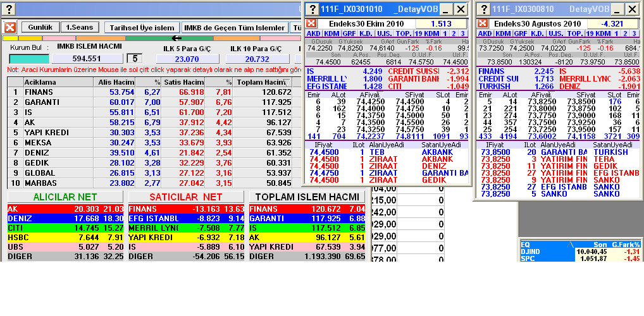Click Endeks30 Ekim 2010 value 1.513
Image resolution: width=644 pixels, height=316 pixels.
click(441, 24)
